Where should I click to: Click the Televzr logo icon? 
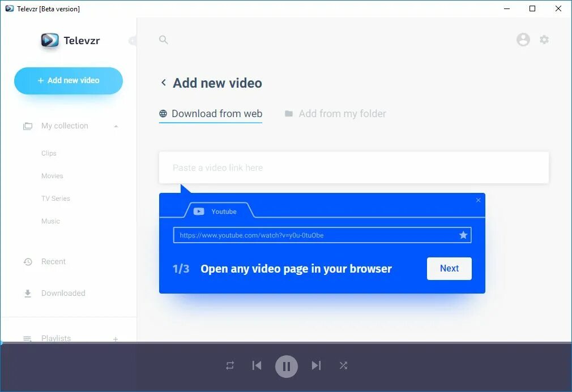[50, 40]
